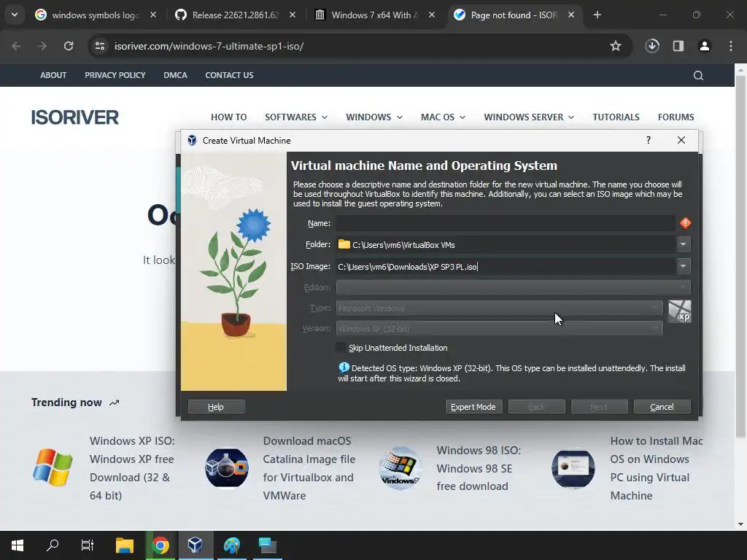Open the CONTACT US link
The height and width of the screenshot is (560, 747).
coord(229,75)
